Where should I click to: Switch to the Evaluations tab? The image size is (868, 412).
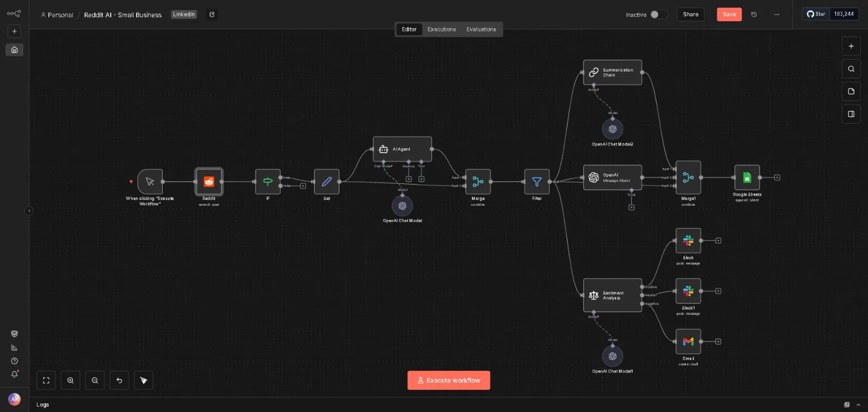(x=481, y=29)
